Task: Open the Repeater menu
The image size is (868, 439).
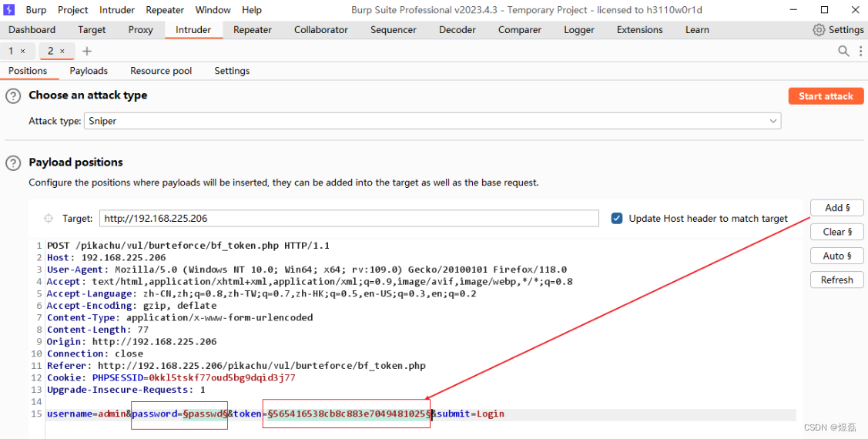Action: [x=165, y=10]
